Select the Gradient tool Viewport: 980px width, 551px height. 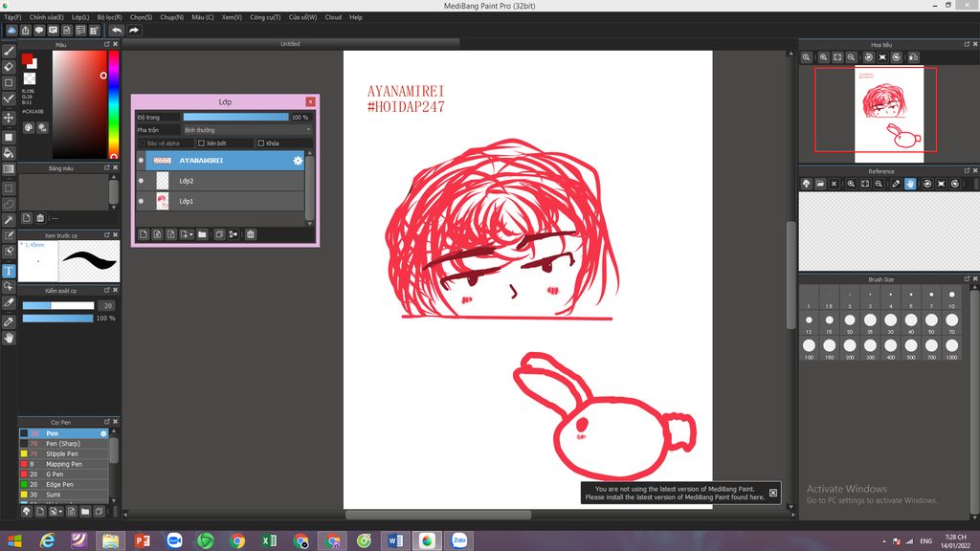point(9,168)
